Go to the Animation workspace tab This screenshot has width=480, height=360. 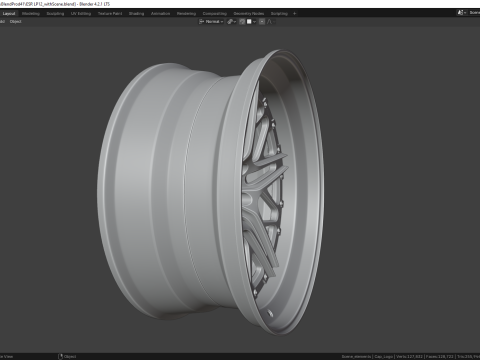click(x=161, y=14)
